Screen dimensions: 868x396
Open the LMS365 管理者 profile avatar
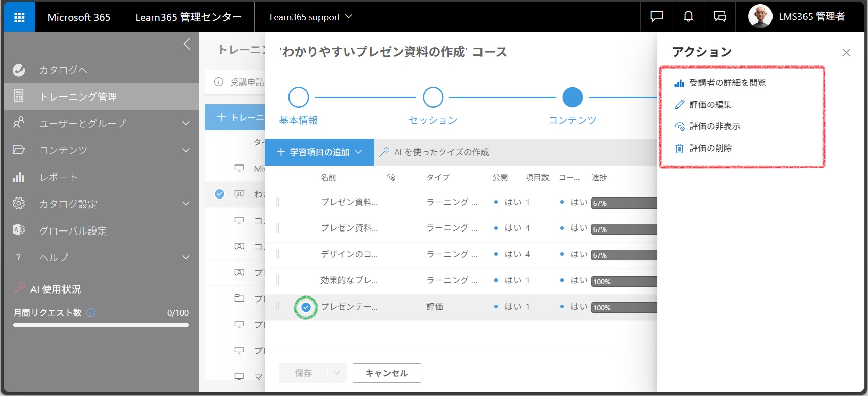pyautogui.click(x=760, y=17)
